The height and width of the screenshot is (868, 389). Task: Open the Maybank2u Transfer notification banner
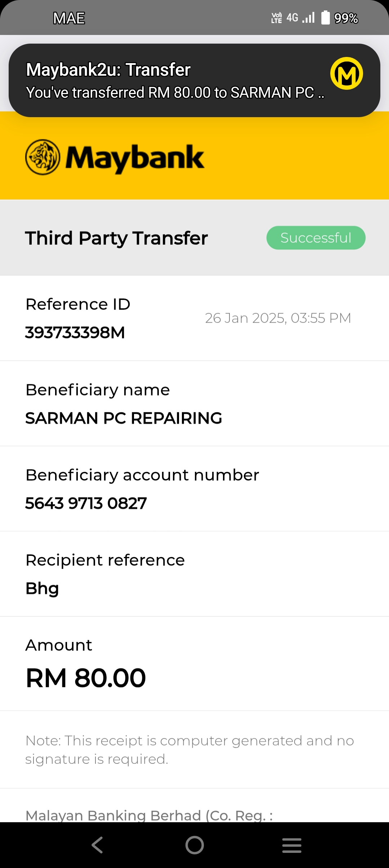point(194,80)
